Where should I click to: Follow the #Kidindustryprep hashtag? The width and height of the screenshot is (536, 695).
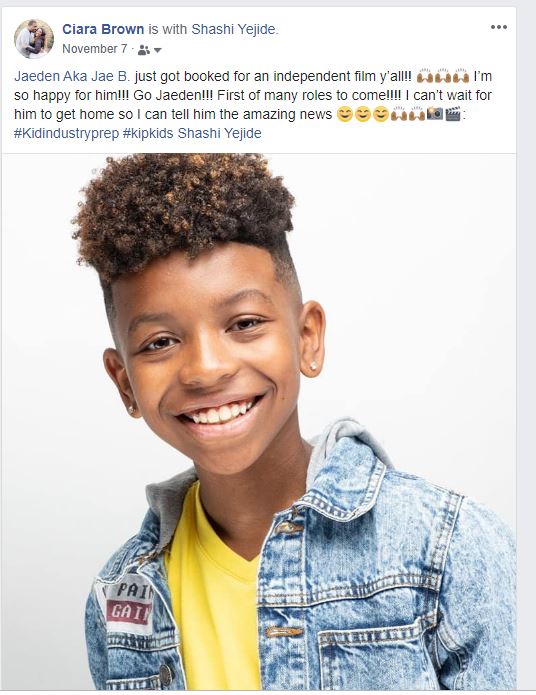tap(67, 133)
